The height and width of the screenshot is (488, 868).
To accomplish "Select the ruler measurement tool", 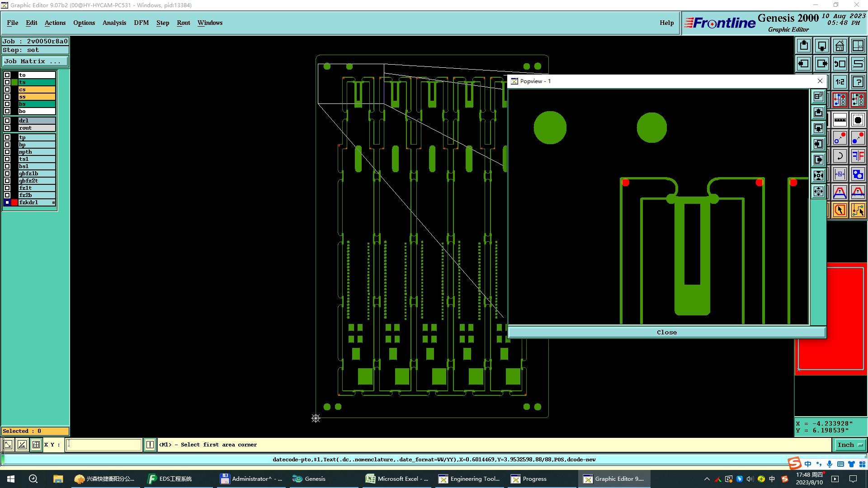I will 840,120.
